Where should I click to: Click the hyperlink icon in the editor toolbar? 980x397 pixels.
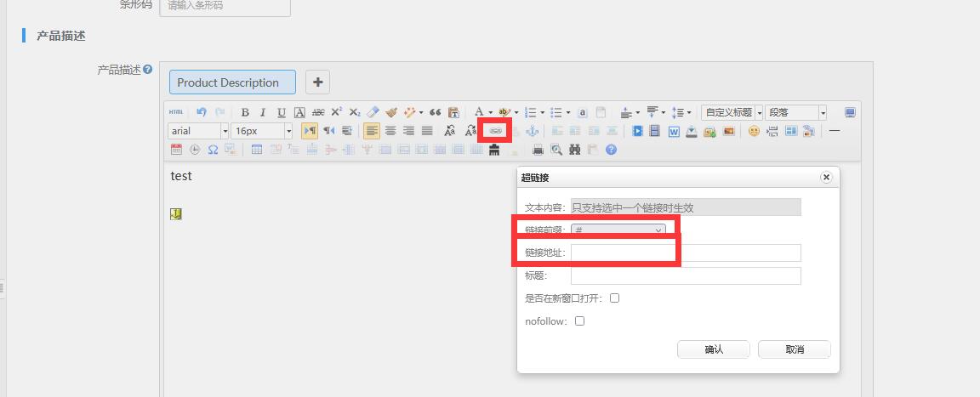[495, 131]
